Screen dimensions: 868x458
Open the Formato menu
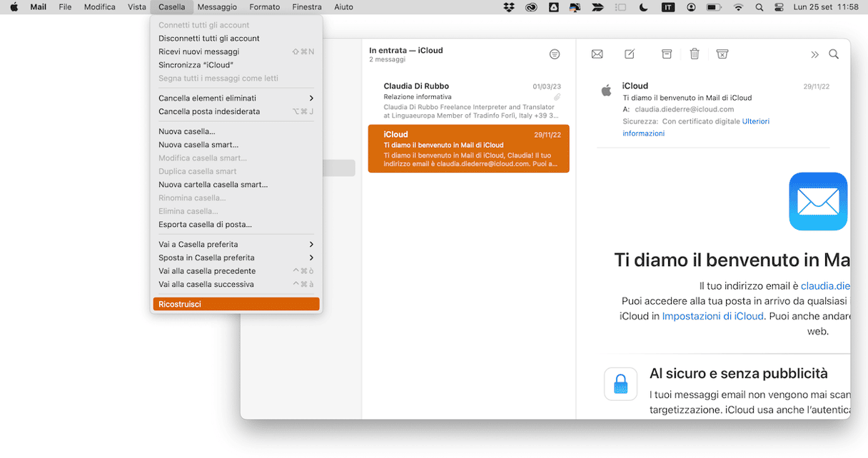(265, 7)
